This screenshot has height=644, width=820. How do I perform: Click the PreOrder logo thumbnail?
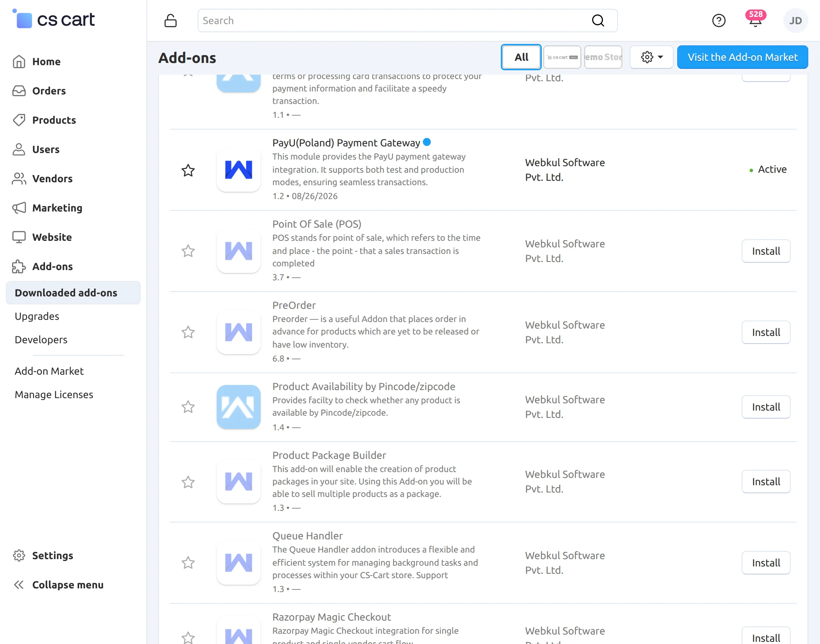click(238, 332)
